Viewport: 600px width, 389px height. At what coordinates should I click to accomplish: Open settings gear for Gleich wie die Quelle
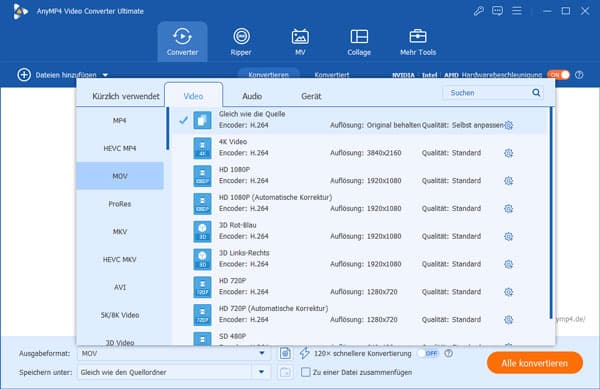coord(509,125)
